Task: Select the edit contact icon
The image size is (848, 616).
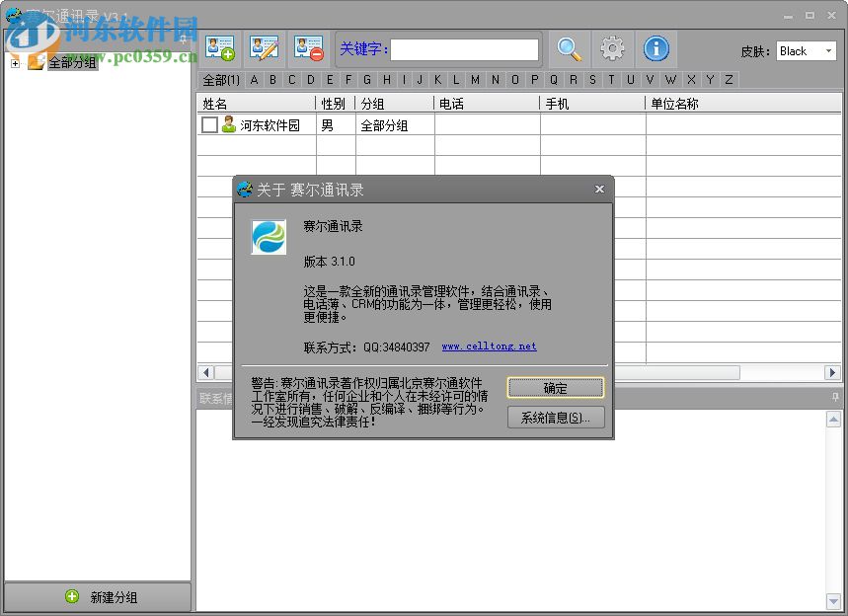Action: coord(265,47)
